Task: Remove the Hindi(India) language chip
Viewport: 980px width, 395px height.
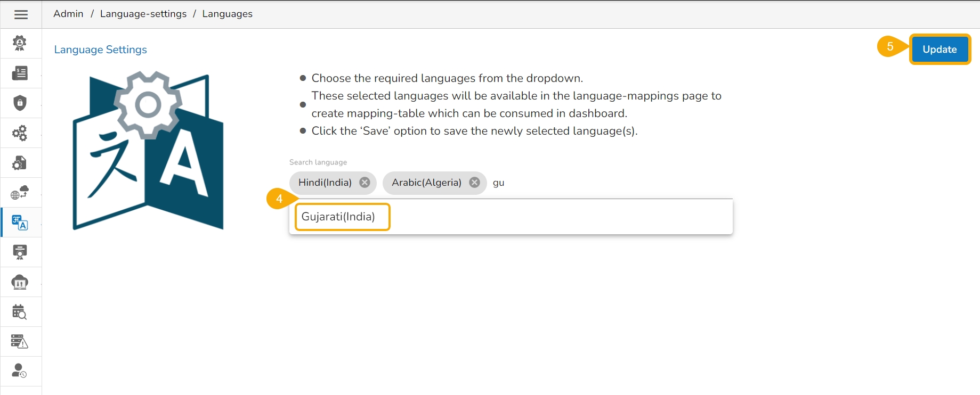Action: tap(365, 183)
